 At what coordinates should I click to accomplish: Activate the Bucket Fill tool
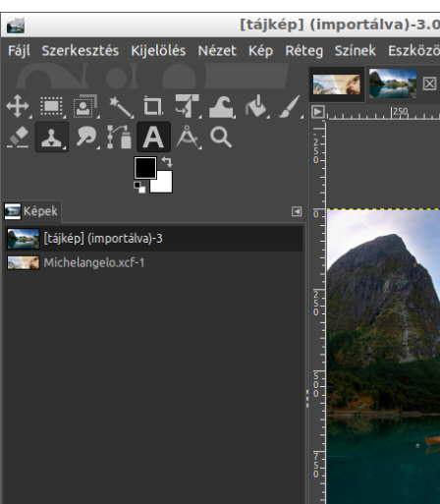click(x=256, y=106)
